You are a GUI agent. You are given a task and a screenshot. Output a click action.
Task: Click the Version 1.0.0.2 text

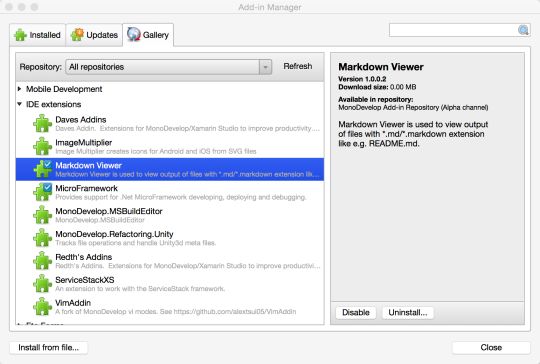click(x=362, y=79)
